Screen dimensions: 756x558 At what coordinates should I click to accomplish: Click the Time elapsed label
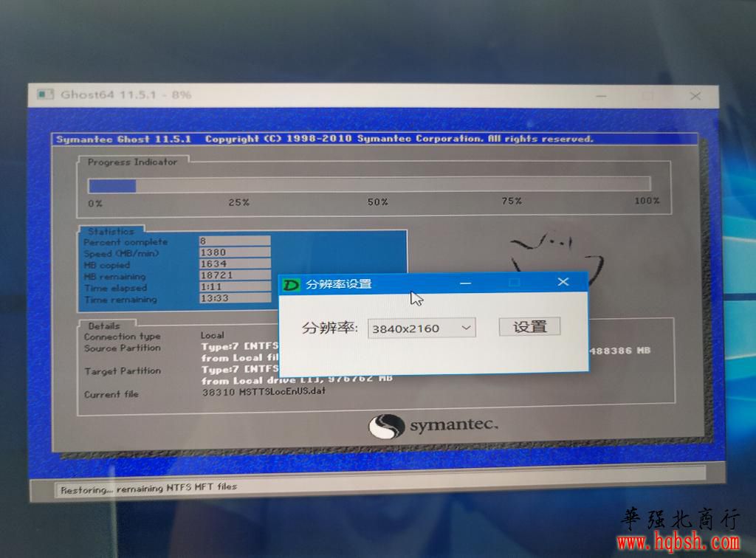(115, 288)
